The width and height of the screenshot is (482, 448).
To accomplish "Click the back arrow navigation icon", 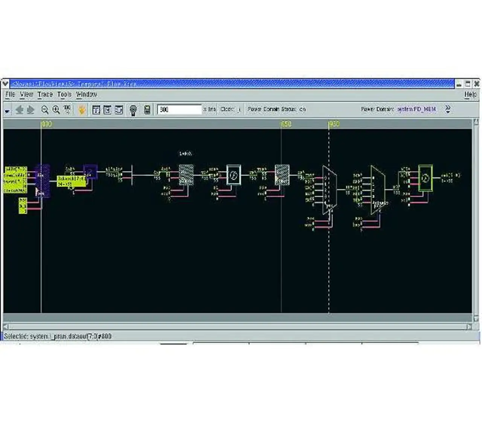I will [x=20, y=110].
